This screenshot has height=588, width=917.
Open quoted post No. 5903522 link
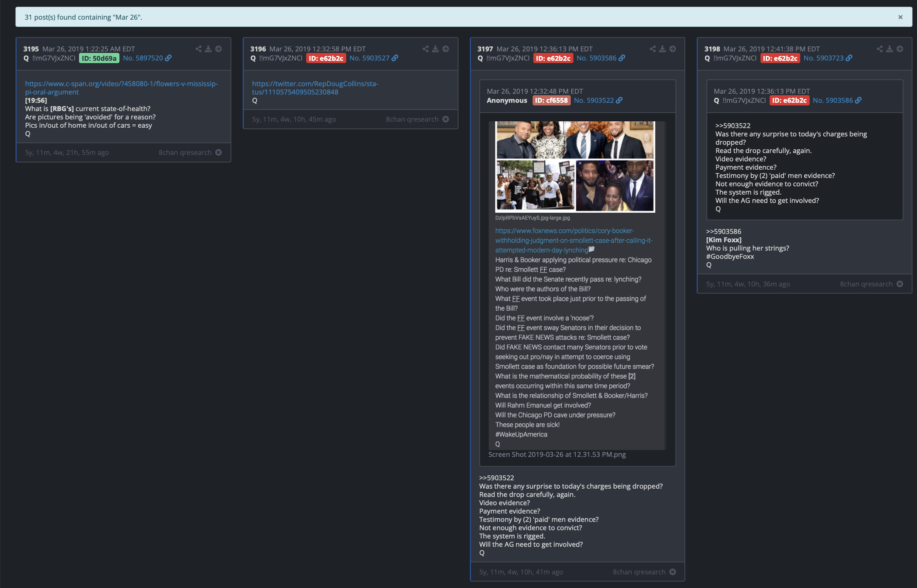594,101
